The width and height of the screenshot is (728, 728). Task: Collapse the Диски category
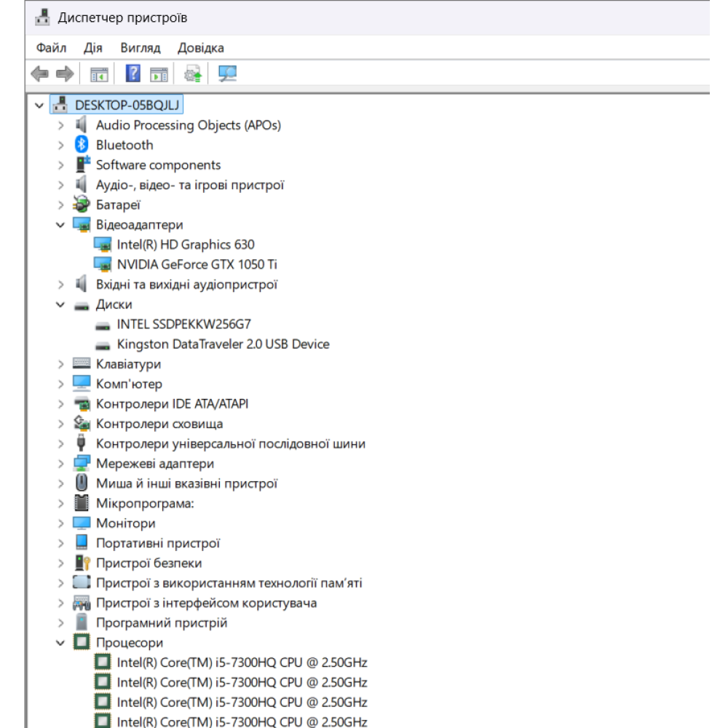pos(60,305)
